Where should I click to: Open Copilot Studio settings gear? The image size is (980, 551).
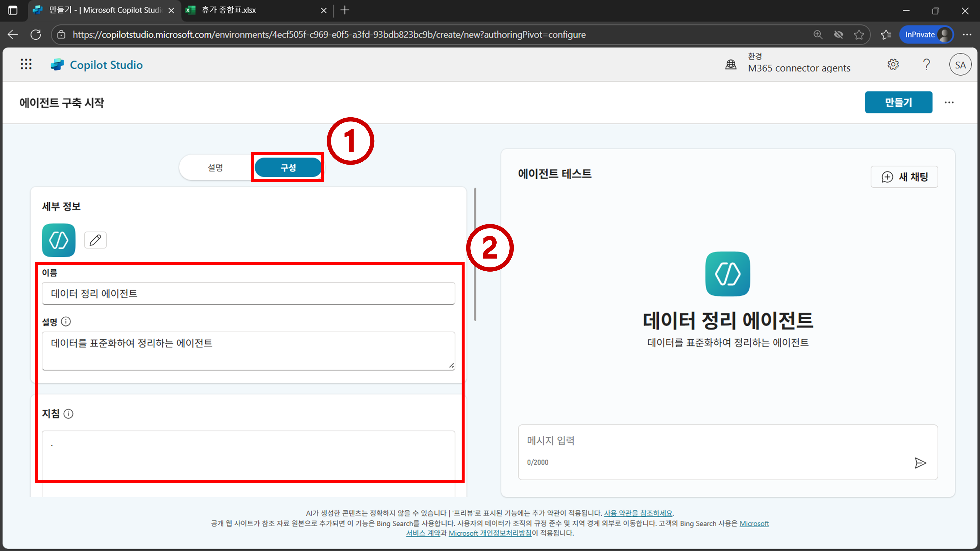pyautogui.click(x=893, y=65)
